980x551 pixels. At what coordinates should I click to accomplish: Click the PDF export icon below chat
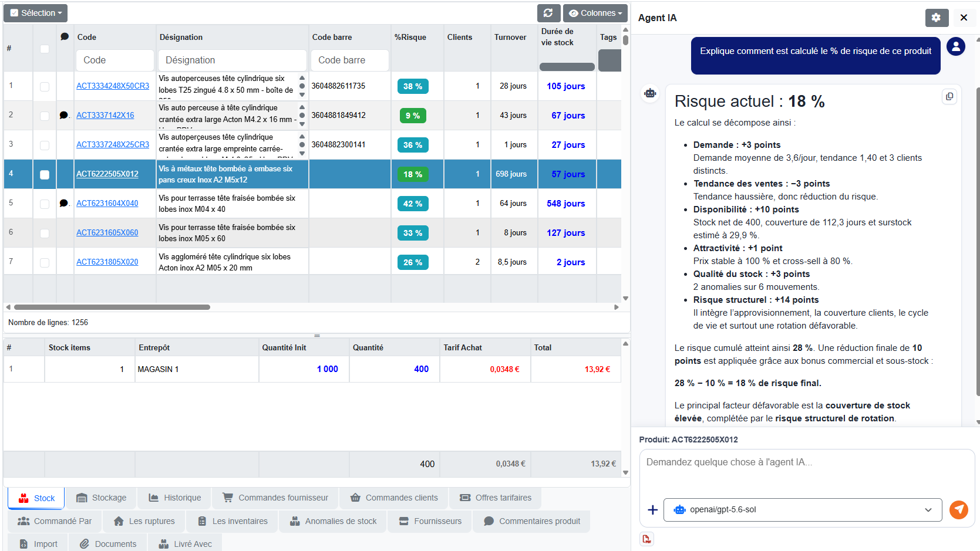pos(646,539)
